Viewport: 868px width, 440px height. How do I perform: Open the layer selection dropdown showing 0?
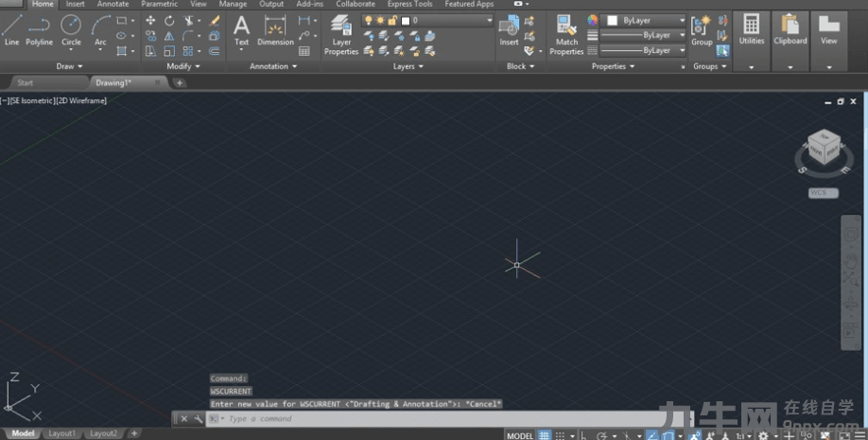pos(426,21)
